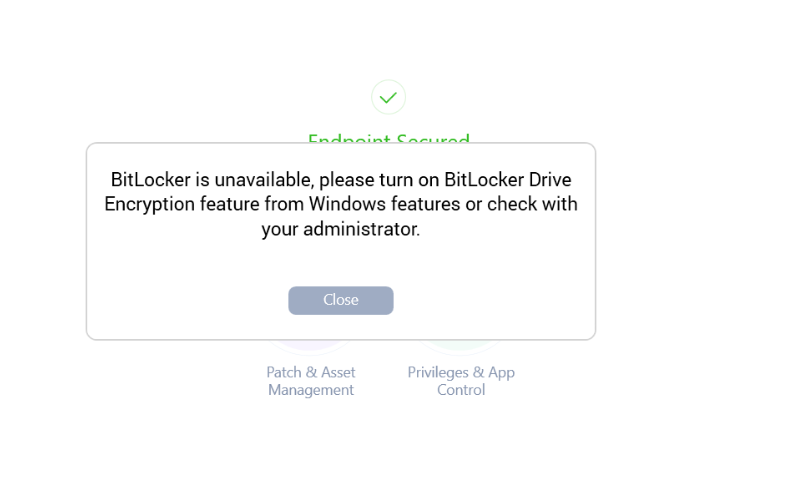Image resolution: width=787 pixels, height=499 pixels.
Task: Click the 'BitLocker is unavailable' message line
Action: coord(341,179)
